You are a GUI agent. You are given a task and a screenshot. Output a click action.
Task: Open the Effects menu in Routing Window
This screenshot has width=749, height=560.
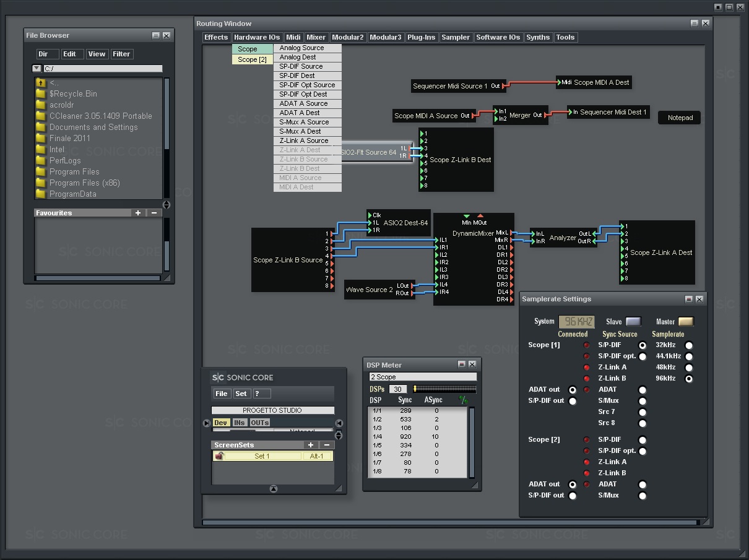[216, 37]
